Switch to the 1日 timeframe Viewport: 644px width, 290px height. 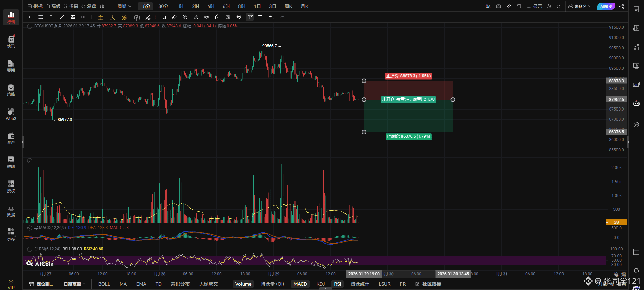point(257,6)
